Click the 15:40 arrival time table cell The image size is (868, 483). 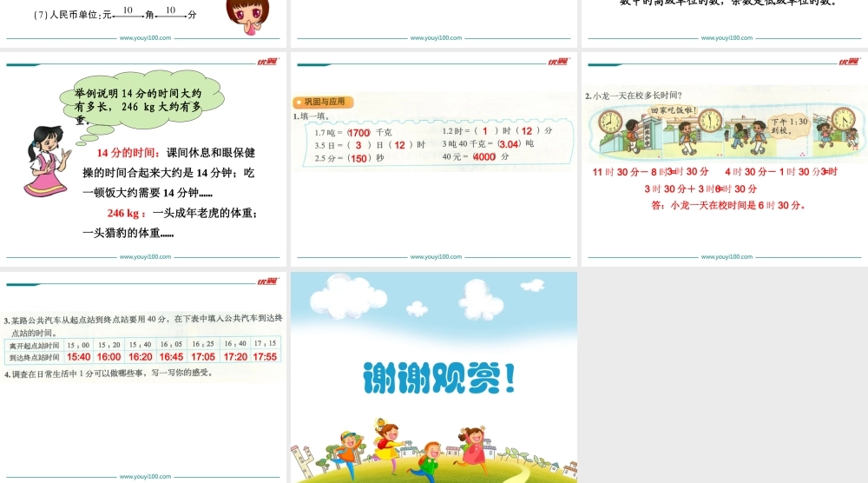(x=79, y=357)
